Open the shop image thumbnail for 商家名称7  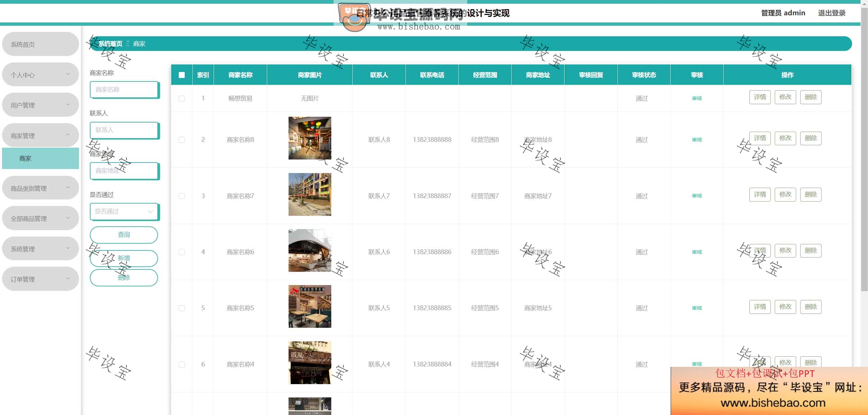click(x=310, y=194)
